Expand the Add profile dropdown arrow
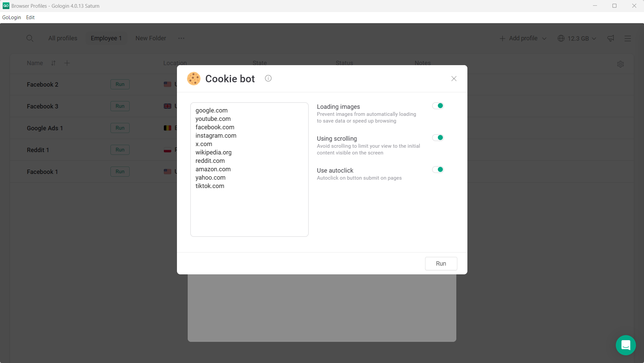Image resolution: width=644 pixels, height=363 pixels. 544,38
